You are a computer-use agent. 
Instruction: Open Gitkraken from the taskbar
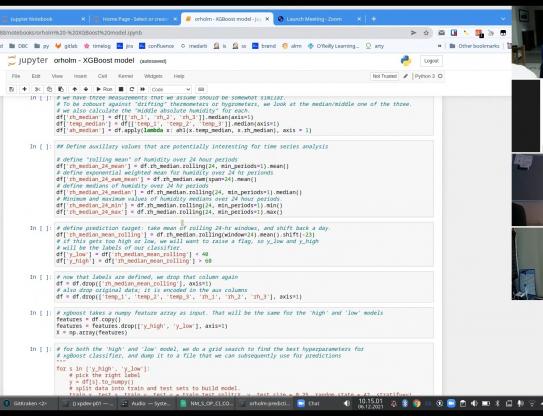(x=29, y=404)
